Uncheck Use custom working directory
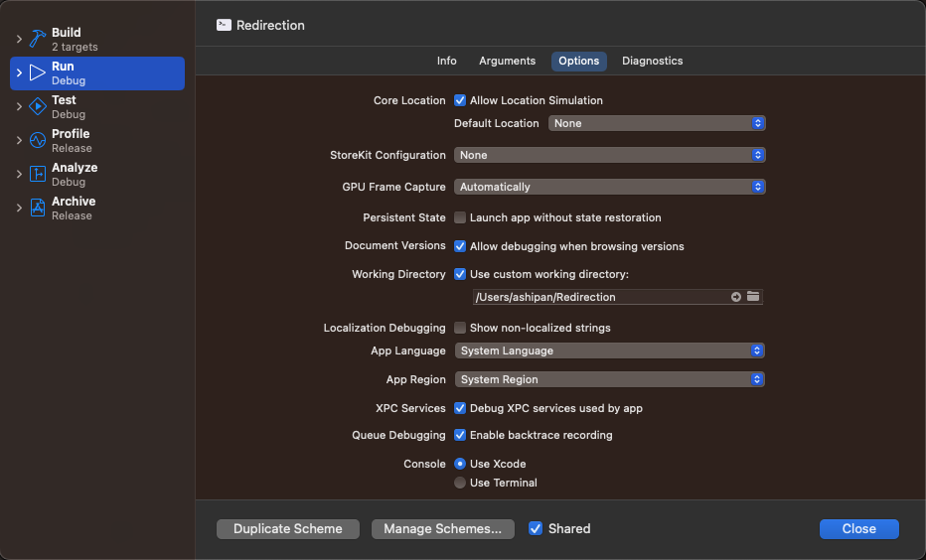Viewport: 926px width, 560px height. [460, 274]
